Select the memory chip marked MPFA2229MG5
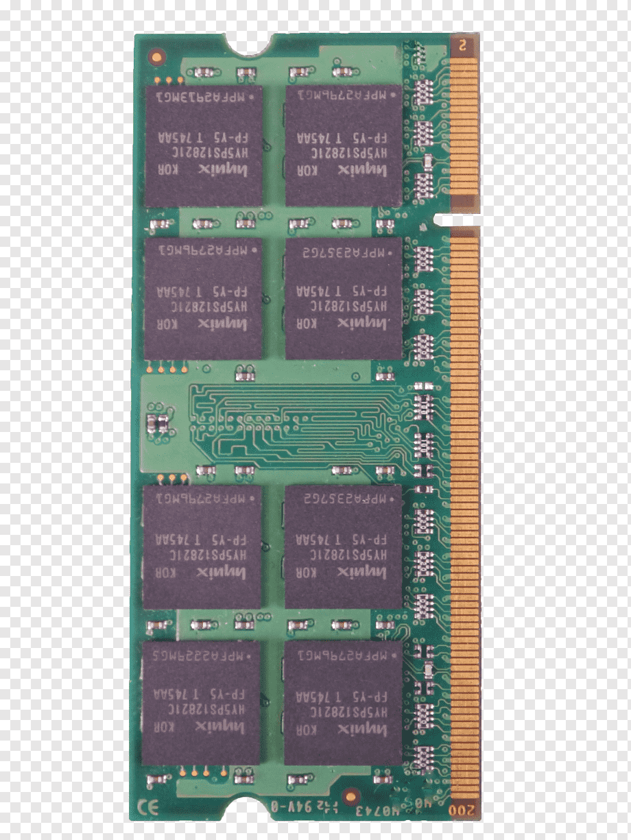This screenshot has width=631, height=840. [202, 704]
